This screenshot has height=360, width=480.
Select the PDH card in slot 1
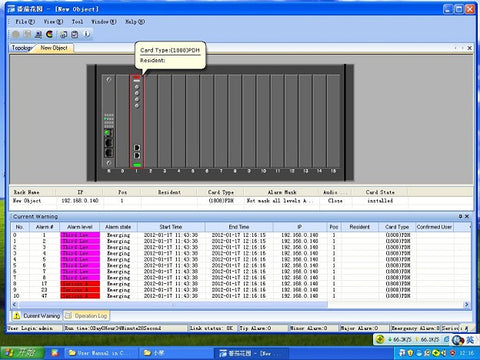click(137, 121)
